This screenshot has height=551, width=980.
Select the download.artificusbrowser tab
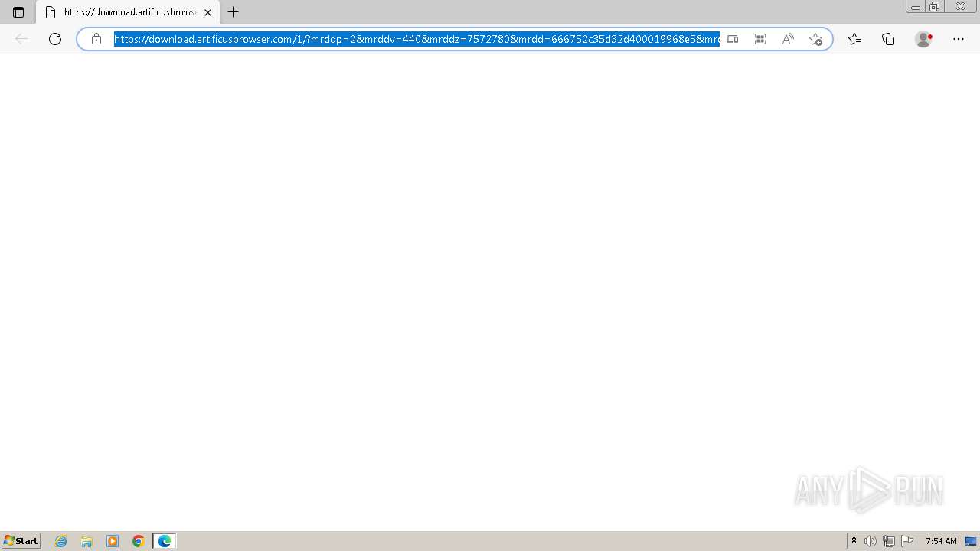(126, 12)
